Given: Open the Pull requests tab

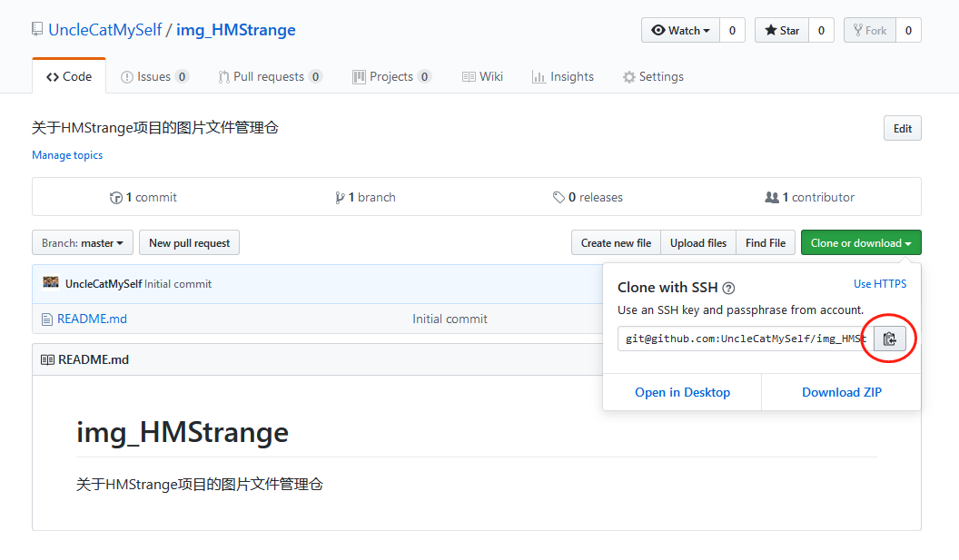Looking at the screenshot, I should coord(270,77).
